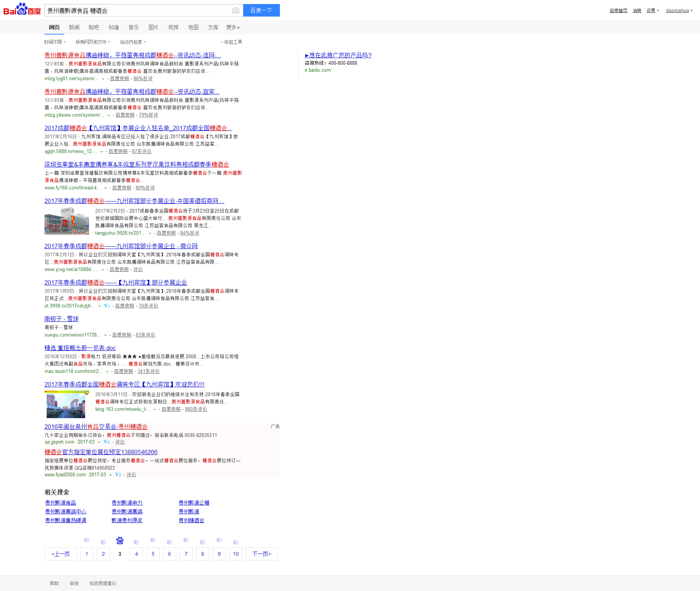Screen dimensions: 700x591
Task: Go to results page 10
Action: tap(236, 554)
